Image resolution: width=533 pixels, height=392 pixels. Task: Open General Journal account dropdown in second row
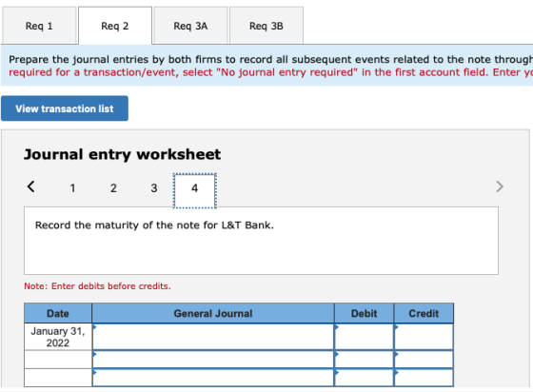pyautogui.click(x=213, y=360)
